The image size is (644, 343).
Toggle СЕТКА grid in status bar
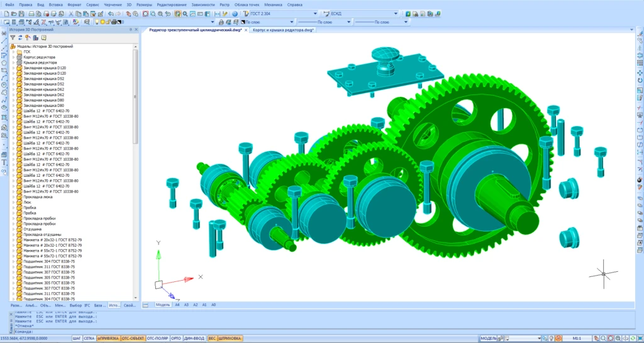[x=90, y=339]
